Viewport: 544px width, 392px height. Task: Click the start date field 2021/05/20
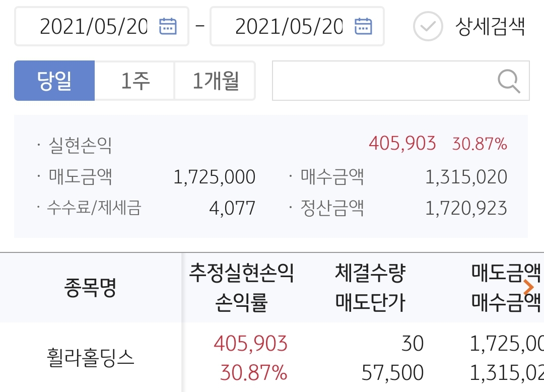pyautogui.click(x=93, y=26)
